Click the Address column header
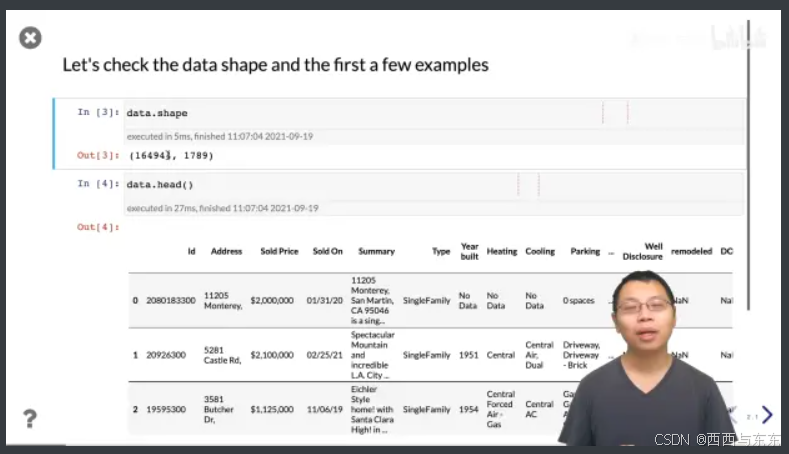789x454 pixels. (x=226, y=251)
